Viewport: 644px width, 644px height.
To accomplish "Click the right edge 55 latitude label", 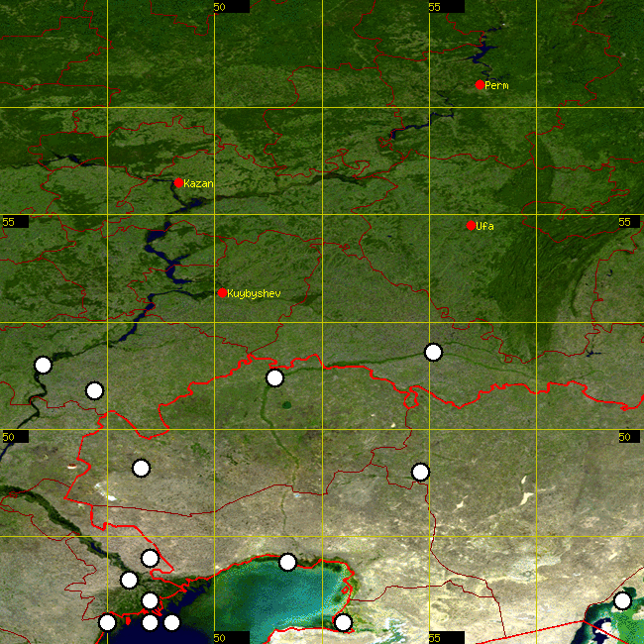I will point(629,222).
